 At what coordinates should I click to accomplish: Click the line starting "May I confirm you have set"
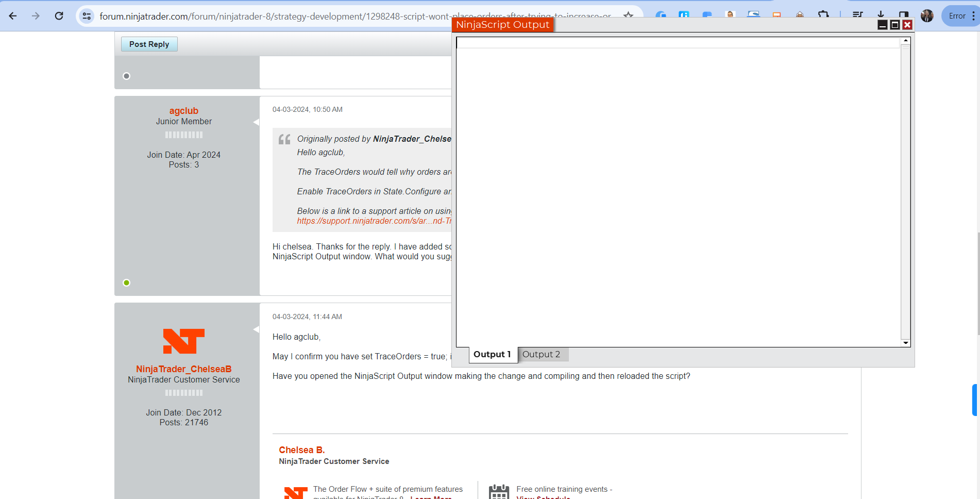point(362,357)
